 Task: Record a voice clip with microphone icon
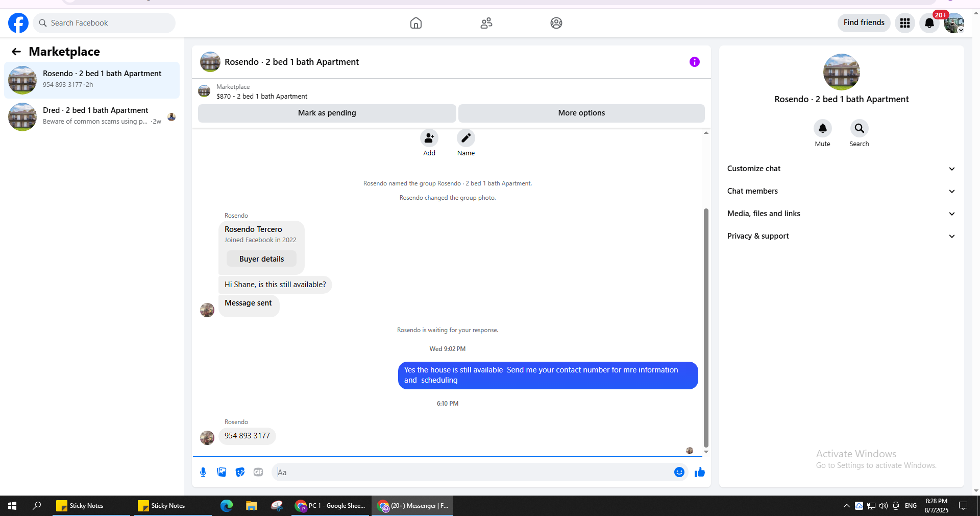coord(203,472)
